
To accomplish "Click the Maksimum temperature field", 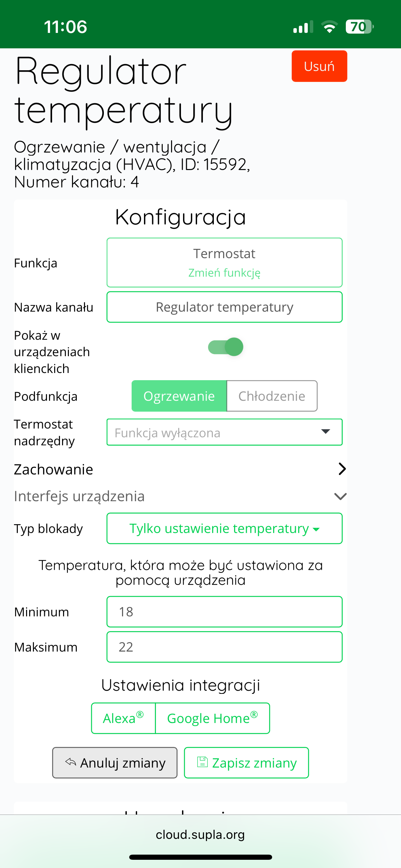I will [x=224, y=647].
